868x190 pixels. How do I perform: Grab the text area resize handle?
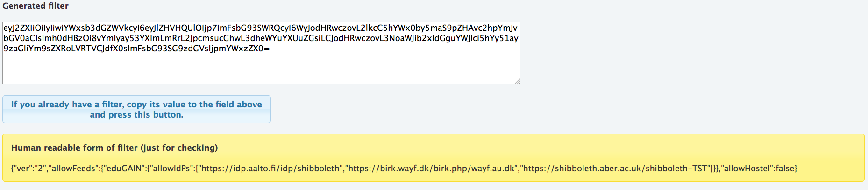click(x=517, y=82)
